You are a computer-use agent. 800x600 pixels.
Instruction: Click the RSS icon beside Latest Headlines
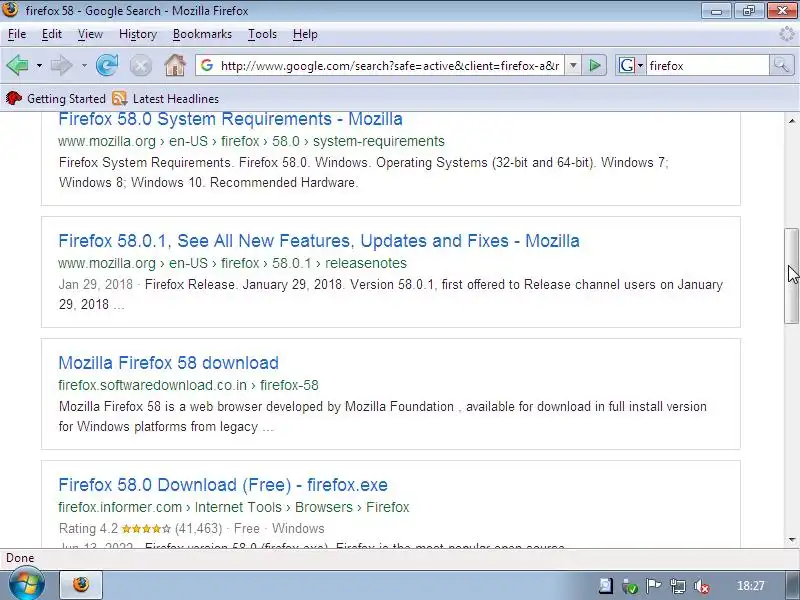(119, 98)
